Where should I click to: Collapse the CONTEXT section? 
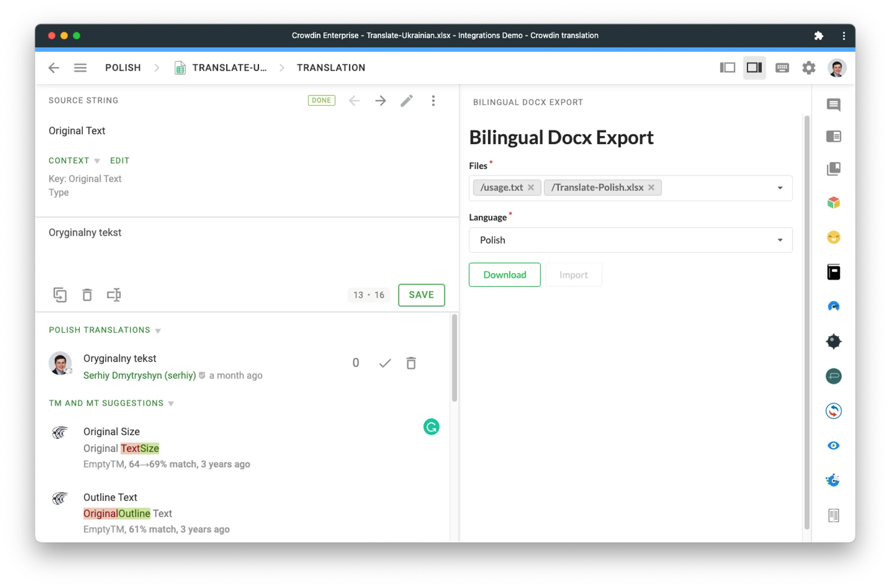click(x=74, y=160)
